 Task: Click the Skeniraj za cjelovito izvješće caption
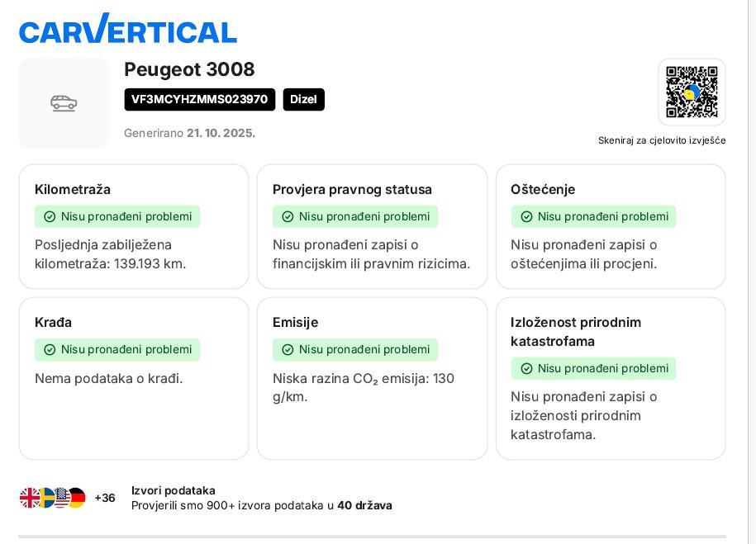click(x=662, y=140)
